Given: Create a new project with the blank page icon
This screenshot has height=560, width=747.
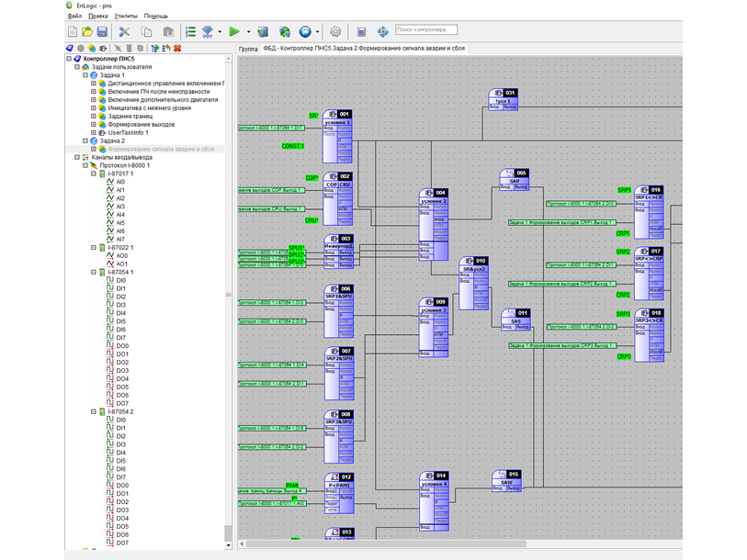Looking at the screenshot, I should tap(73, 32).
